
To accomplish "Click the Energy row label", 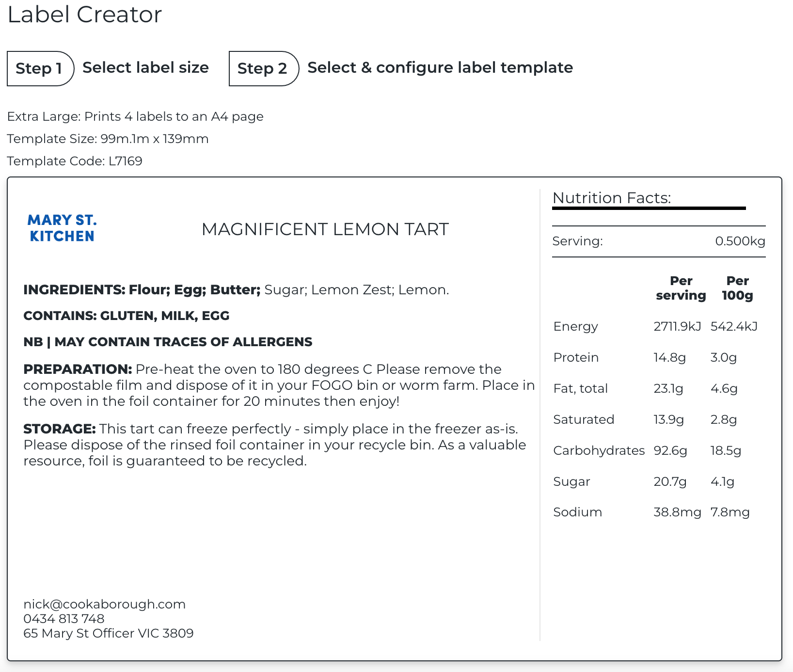I will click(x=576, y=326).
